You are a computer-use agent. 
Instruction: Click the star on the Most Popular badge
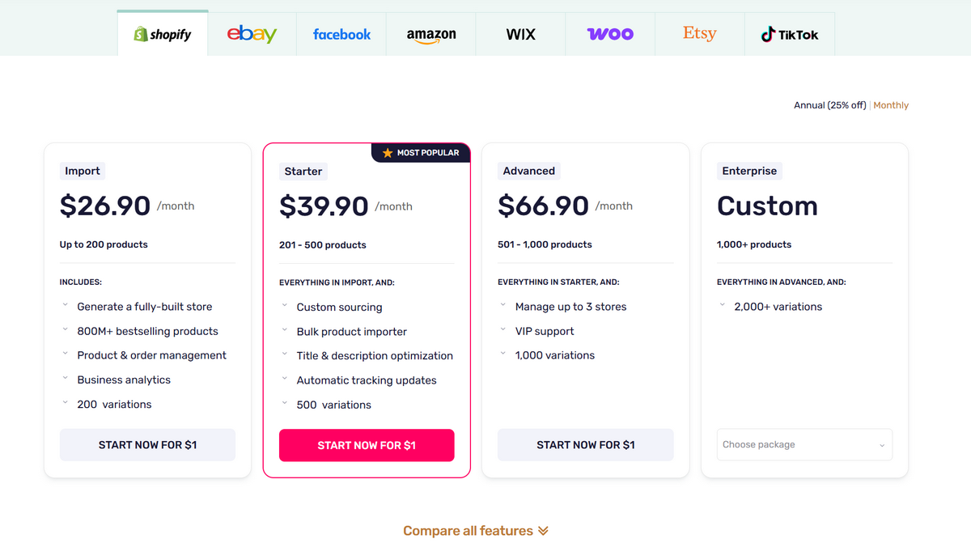(x=386, y=152)
